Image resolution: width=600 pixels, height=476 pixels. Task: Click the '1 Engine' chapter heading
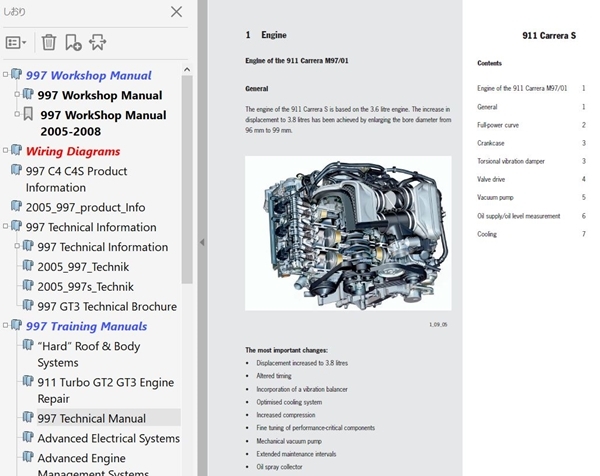coord(266,35)
